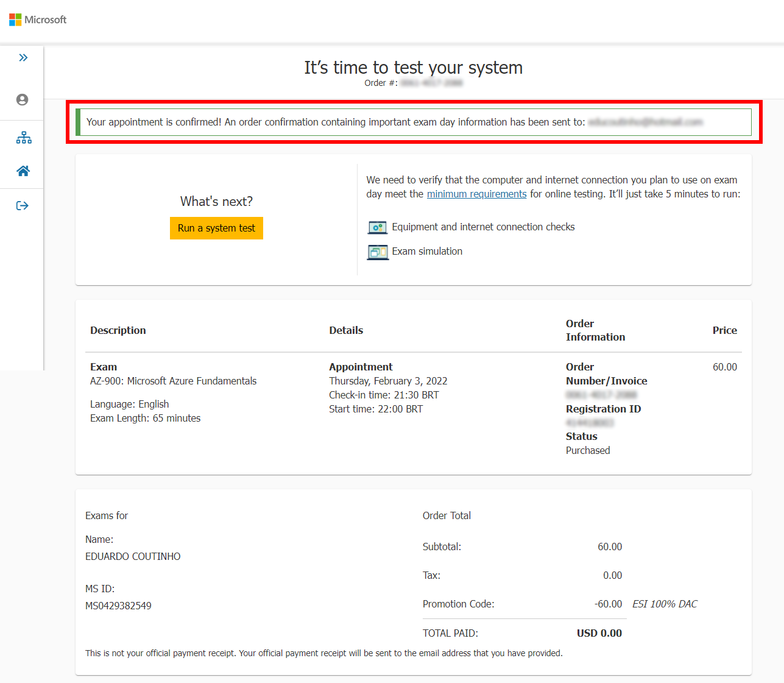784x683 pixels.
Task: Select 'Start time: 22:00 BRT' text
Action: click(x=376, y=409)
